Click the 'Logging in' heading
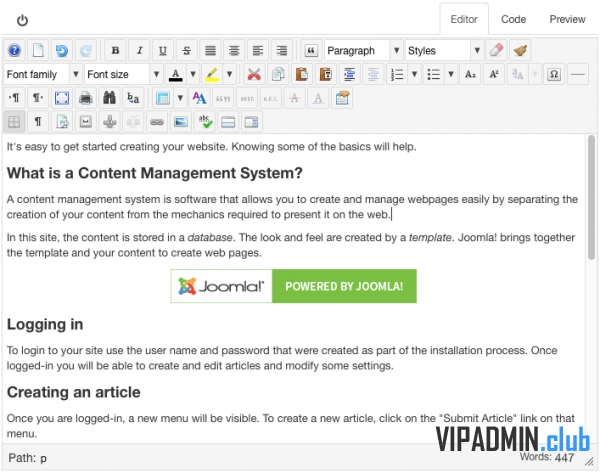Viewport: 600px width, 473px height. (x=45, y=325)
